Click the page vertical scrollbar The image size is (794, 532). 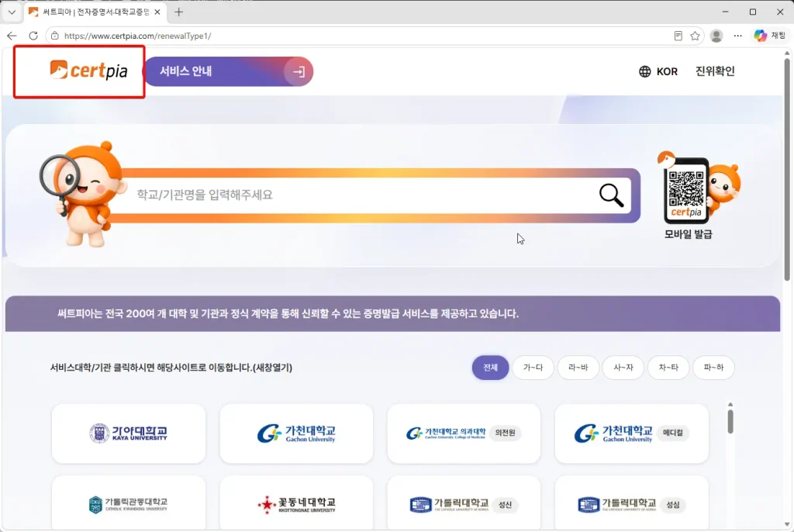[787, 170]
